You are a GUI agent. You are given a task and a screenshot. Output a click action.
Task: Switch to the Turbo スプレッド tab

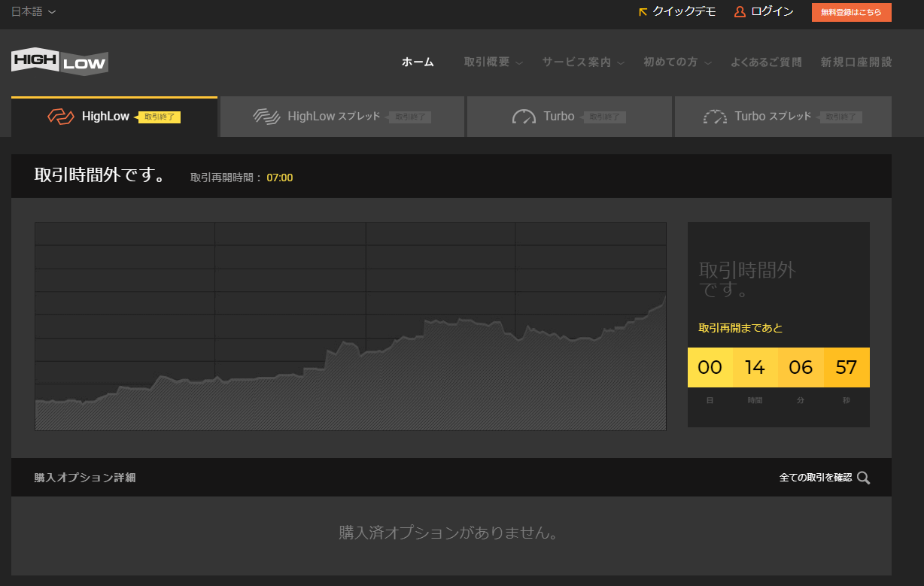[x=783, y=117]
